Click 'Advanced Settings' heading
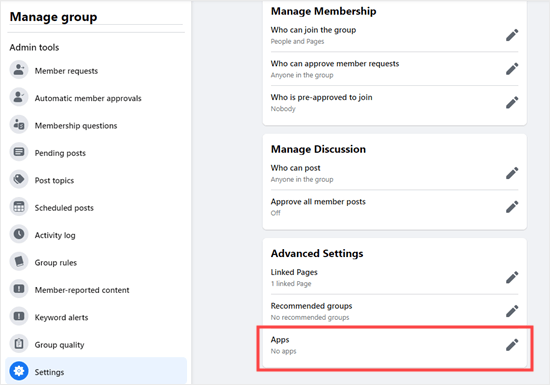Screen dimensions: 550x385 point(317,253)
